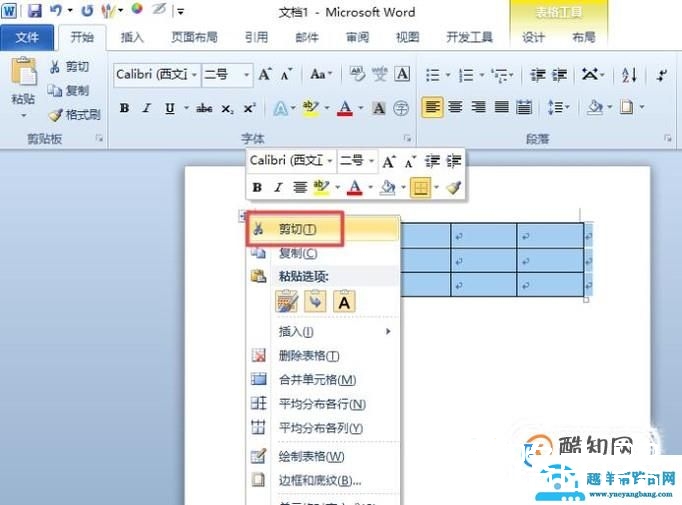Viewport: 682px width, 505px height.
Task: Grow font size with ribbon A-up icon
Action: (265, 74)
